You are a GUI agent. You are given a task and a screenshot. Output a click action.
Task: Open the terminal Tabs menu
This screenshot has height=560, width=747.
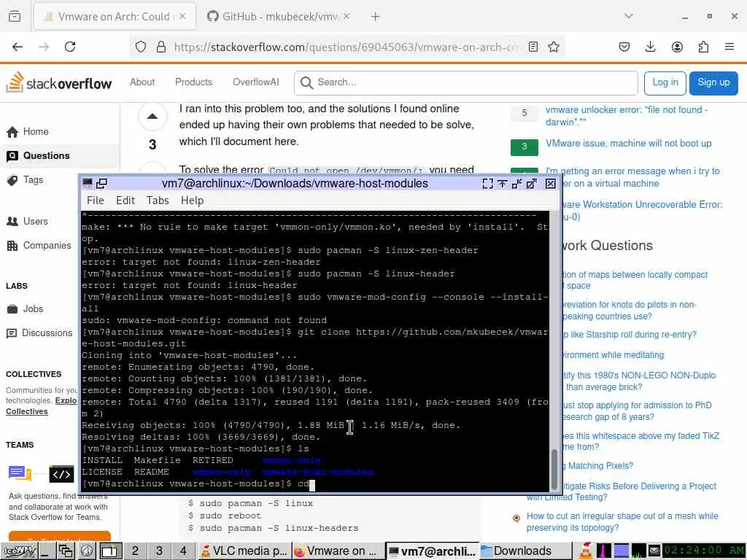click(158, 201)
